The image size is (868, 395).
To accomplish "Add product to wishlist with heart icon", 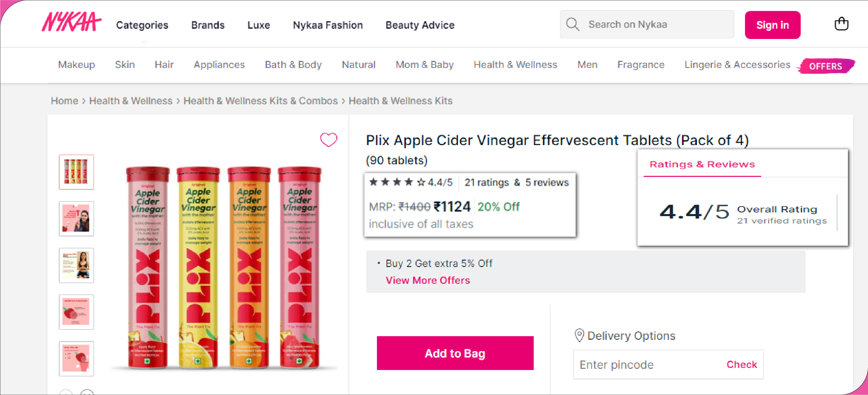I will 328,140.
